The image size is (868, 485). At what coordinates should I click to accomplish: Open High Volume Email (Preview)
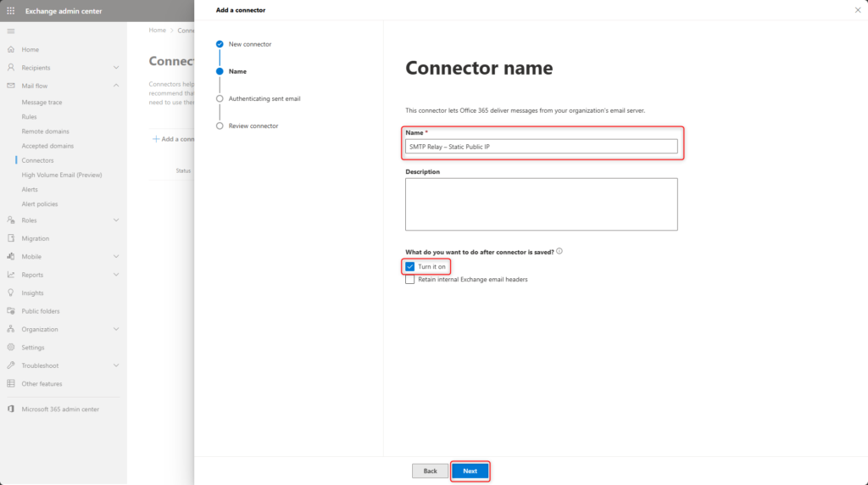pyautogui.click(x=61, y=175)
